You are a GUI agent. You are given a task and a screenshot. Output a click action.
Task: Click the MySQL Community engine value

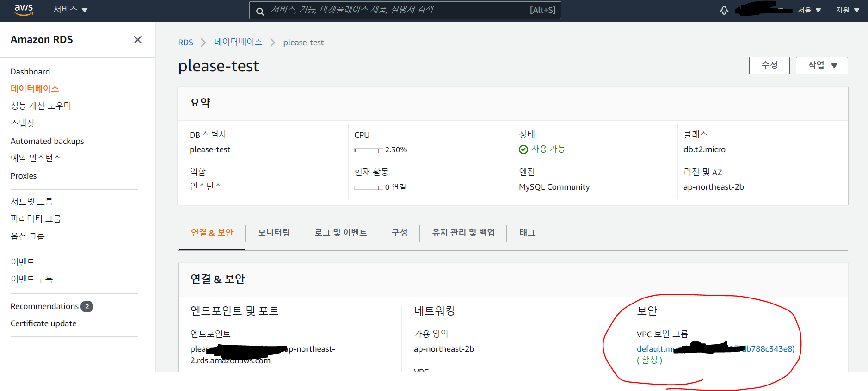[x=554, y=187]
